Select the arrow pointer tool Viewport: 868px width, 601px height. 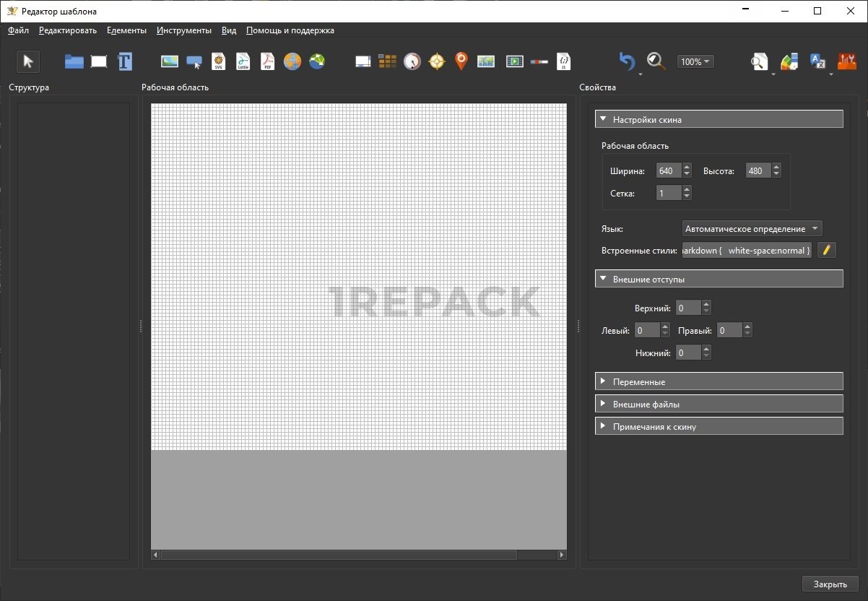(28, 61)
